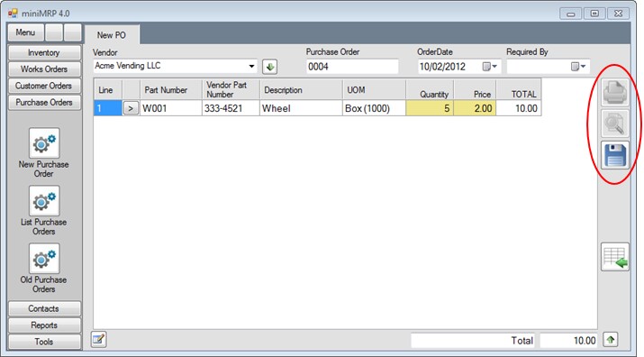This screenshot has width=644, height=357.
Task: Expand line 1 with the > button
Action: point(131,108)
